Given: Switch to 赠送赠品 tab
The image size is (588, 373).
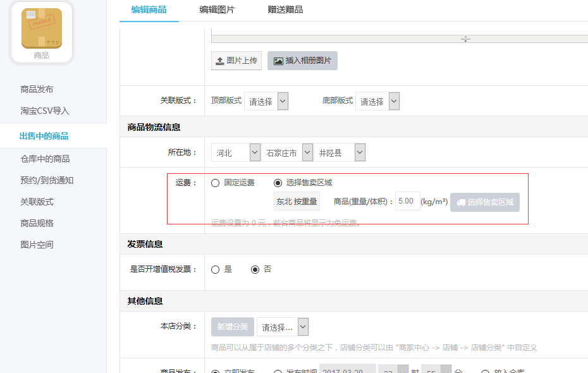Looking at the screenshot, I should (x=285, y=9).
